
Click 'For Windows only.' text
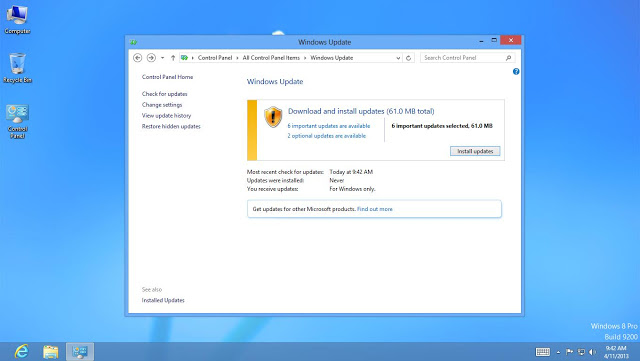pyautogui.click(x=352, y=189)
